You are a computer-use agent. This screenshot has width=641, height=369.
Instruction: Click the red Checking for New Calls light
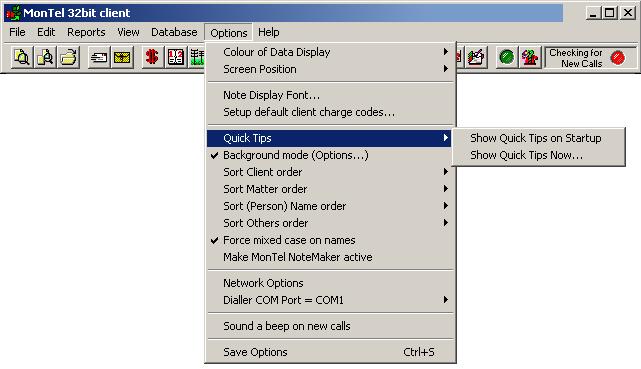[618, 58]
